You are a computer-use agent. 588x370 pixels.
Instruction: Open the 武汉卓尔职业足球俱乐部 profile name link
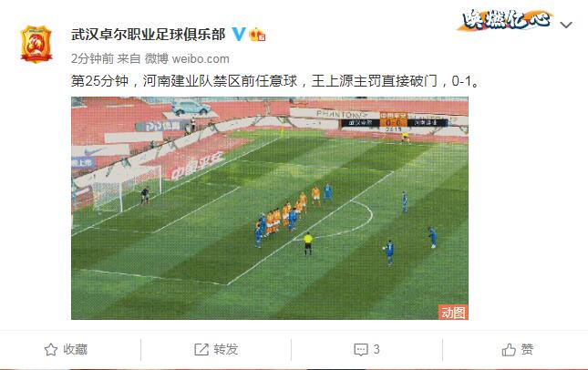coord(148,35)
